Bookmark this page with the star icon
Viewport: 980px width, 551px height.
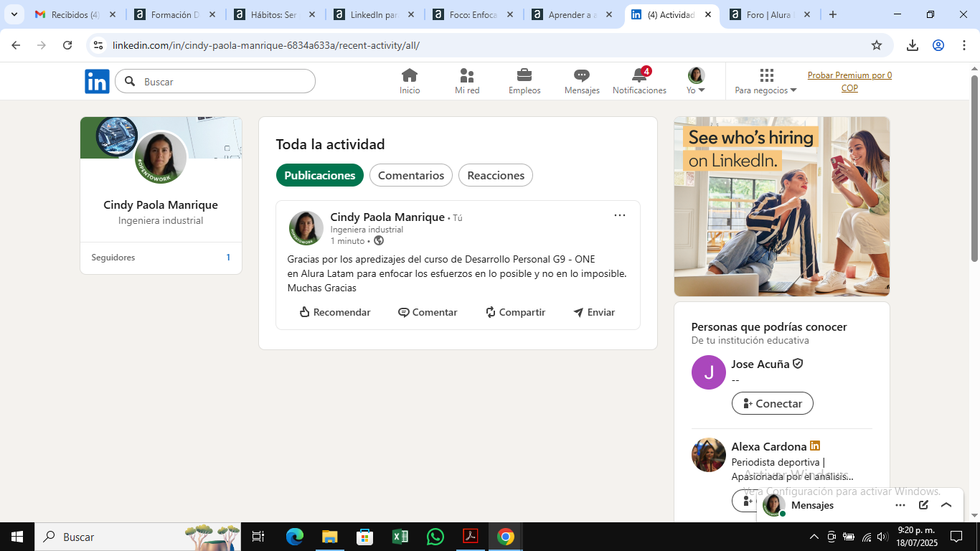[877, 45]
